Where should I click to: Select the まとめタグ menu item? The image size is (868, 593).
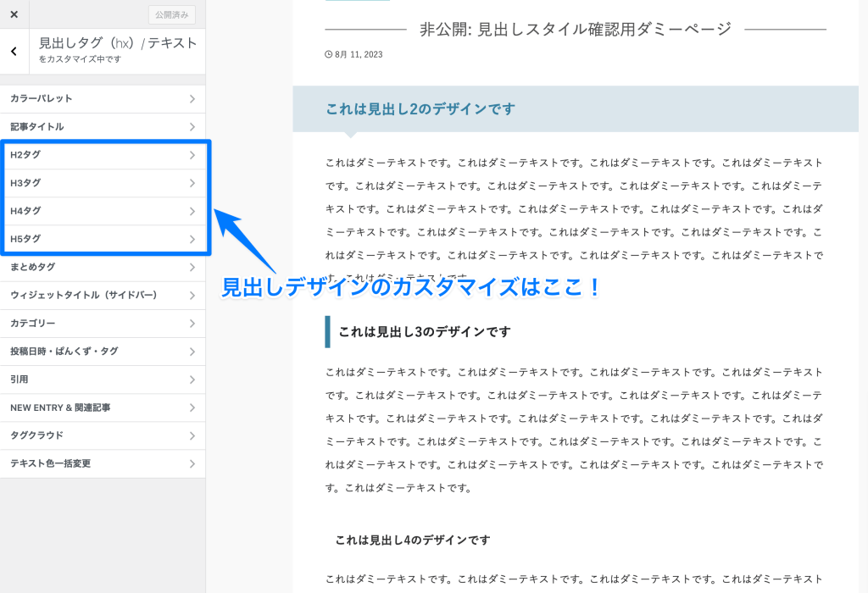tap(102, 267)
